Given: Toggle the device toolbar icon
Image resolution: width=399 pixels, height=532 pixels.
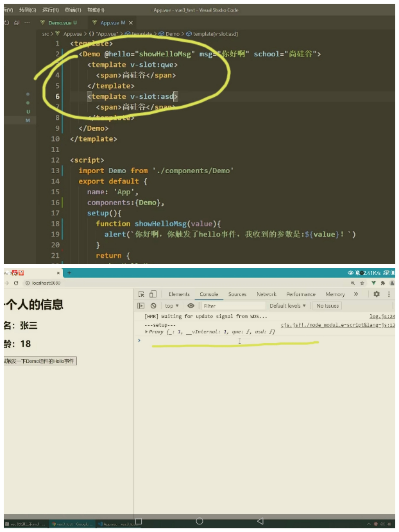Looking at the screenshot, I should click(153, 294).
